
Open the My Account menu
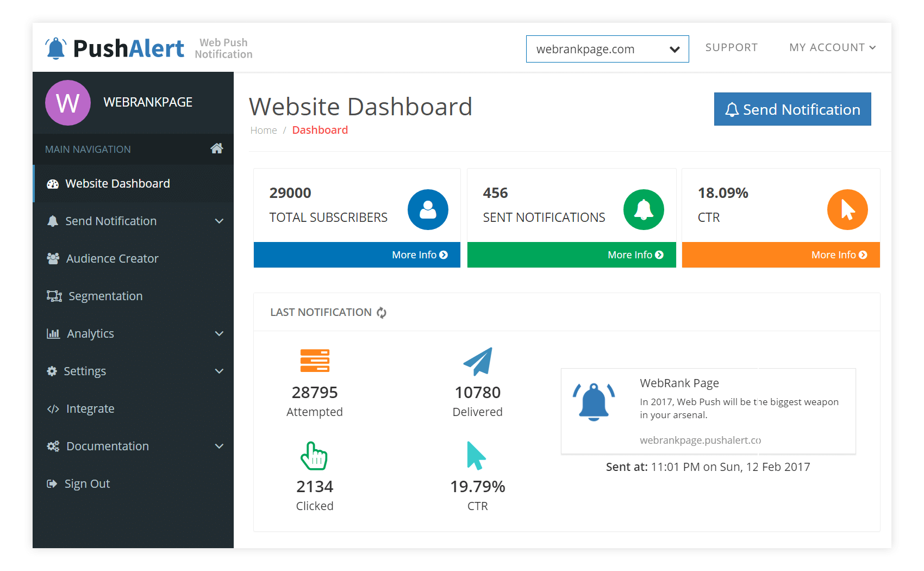pos(832,47)
